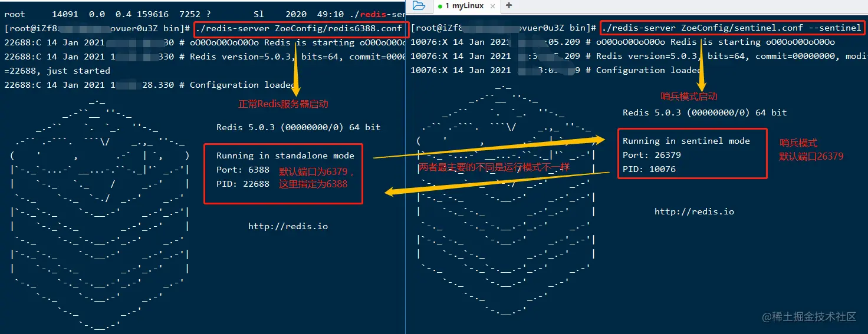868x334 pixels.
Task: Click 'Port: 26379' in right terminal
Action: [x=652, y=155]
